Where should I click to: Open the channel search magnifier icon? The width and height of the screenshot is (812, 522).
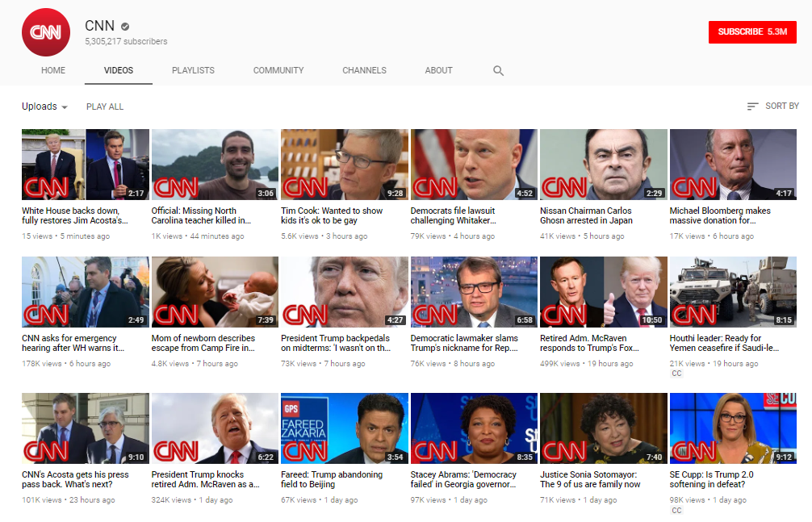498,71
